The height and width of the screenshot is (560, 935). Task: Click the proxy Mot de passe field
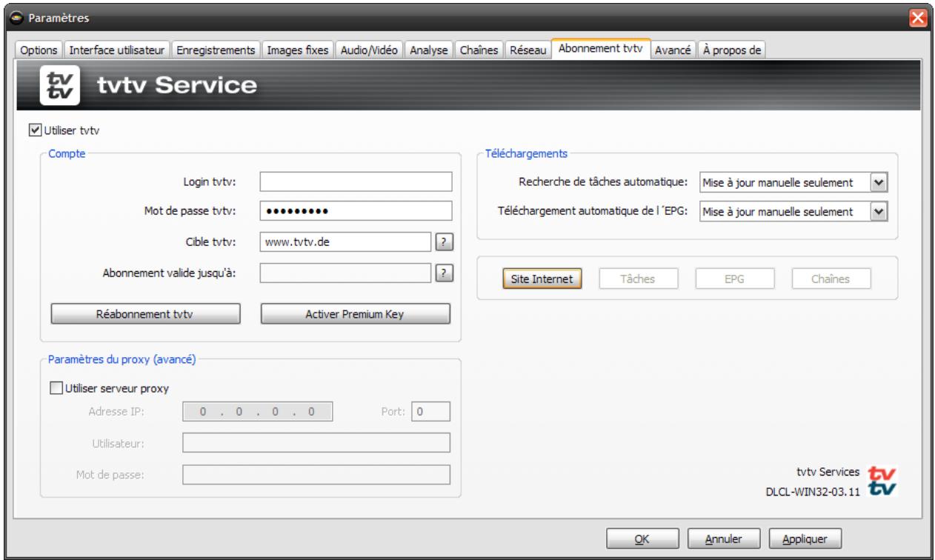coord(316,475)
